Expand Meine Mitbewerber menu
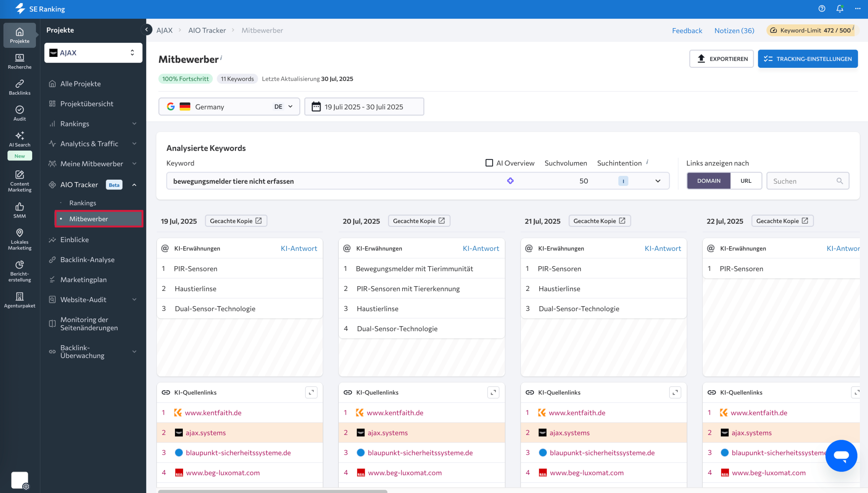 pos(134,164)
